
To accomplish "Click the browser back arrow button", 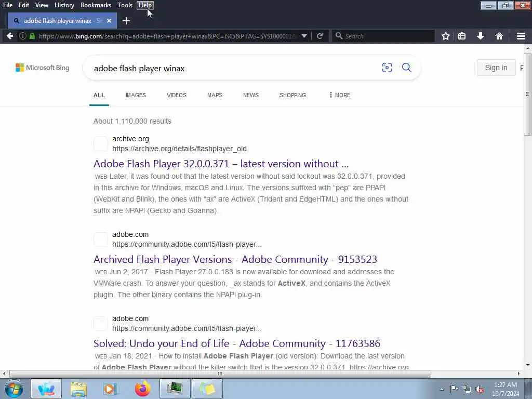I will (10, 36).
